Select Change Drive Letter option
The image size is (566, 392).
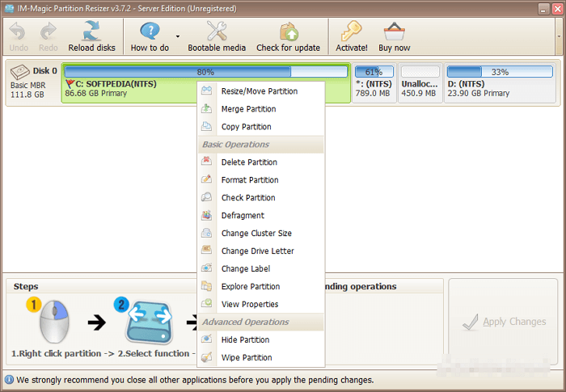coord(257,251)
